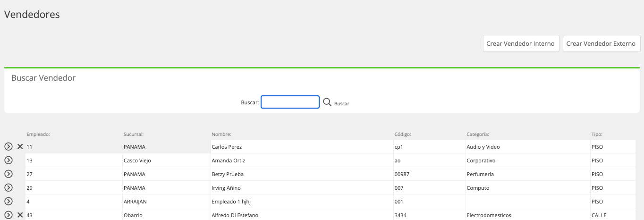The width and height of the screenshot is (644, 220).
Task: Select the Tipo column header
Action: pyautogui.click(x=597, y=135)
